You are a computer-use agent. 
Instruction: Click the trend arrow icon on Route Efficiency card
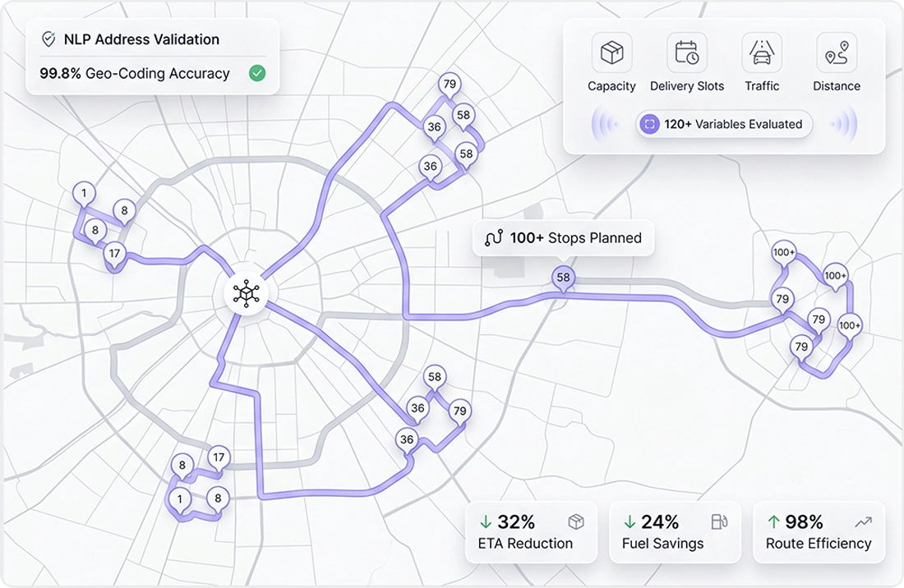tap(863, 521)
